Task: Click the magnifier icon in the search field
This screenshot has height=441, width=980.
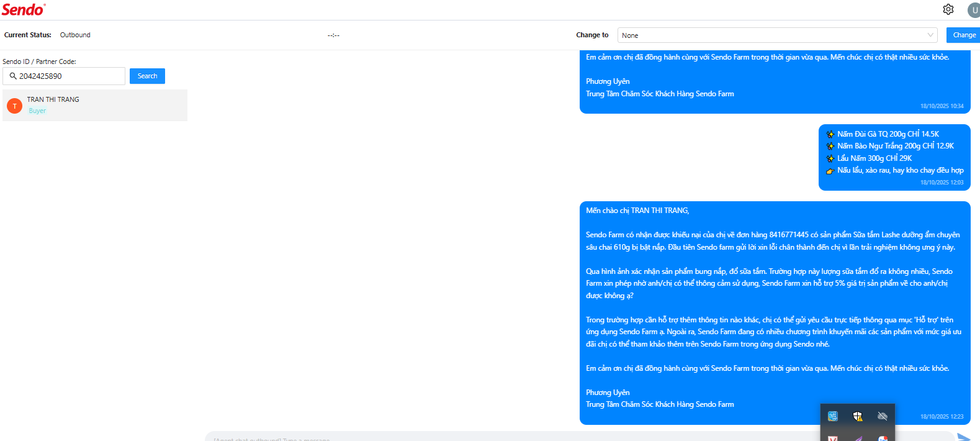Action: (x=13, y=76)
